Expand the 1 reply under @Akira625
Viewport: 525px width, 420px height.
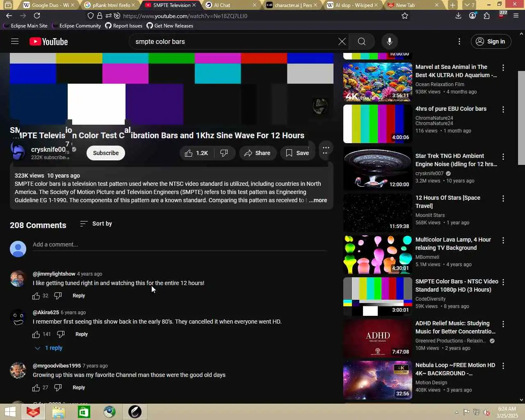tap(48, 348)
